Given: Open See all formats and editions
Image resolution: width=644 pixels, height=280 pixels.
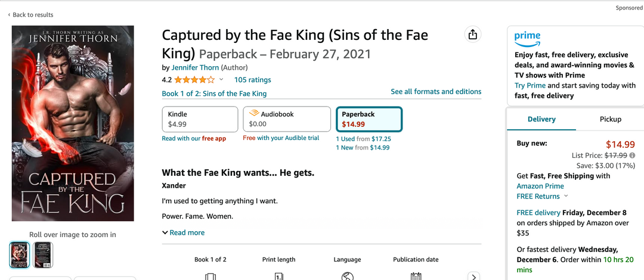Looking at the screenshot, I should click(436, 92).
